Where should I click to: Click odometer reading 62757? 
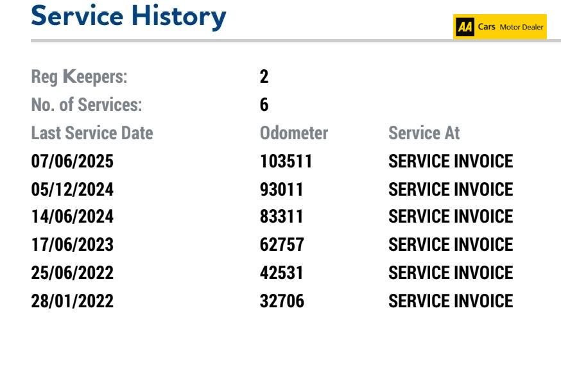[282, 244]
